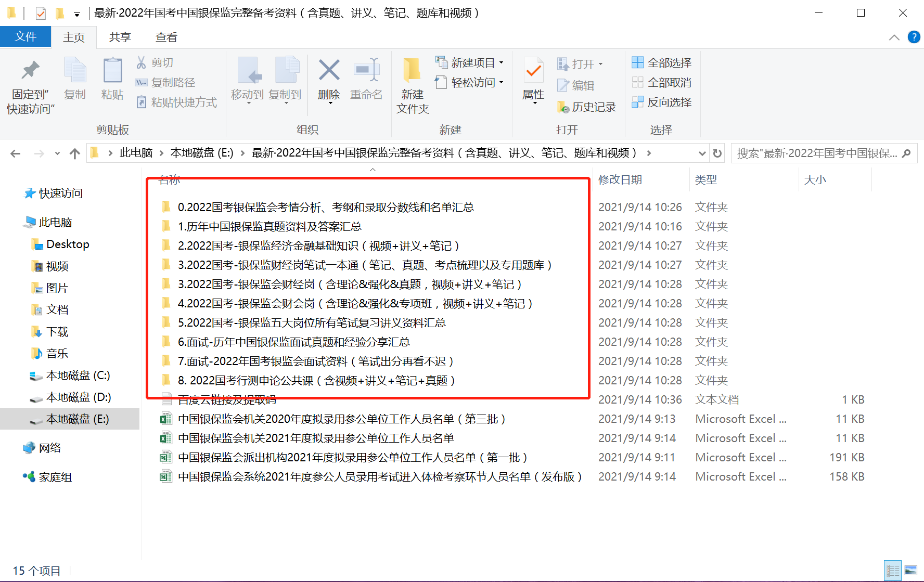Collapse the ribbon with chevron
The image size is (924, 582).
coord(894,37)
